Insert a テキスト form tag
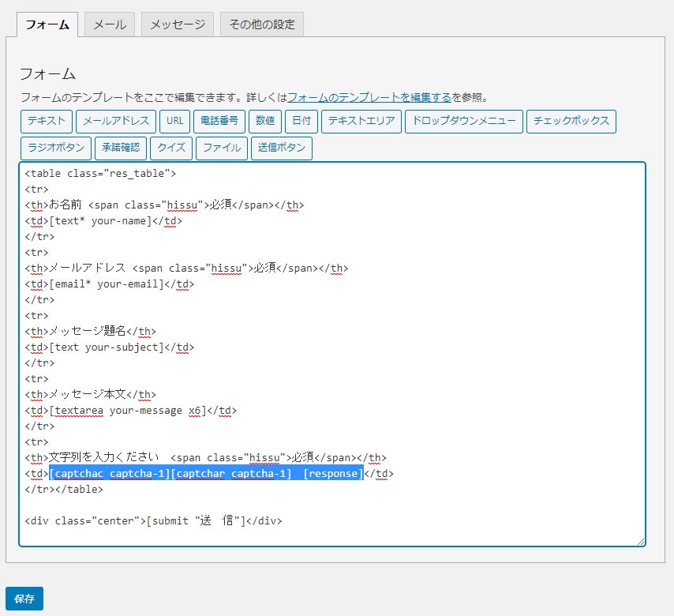Viewport: 674px width, 616px height. [47, 122]
